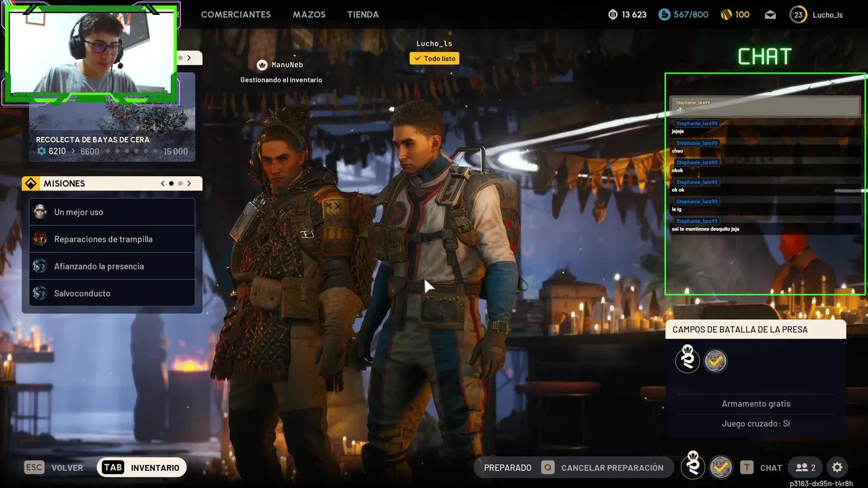This screenshot has width=868, height=488.
Task: Click the Q key icon
Action: [x=547, y=468]
